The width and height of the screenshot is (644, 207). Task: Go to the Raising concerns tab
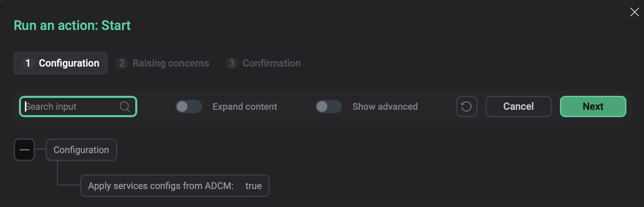pos(170,63)
